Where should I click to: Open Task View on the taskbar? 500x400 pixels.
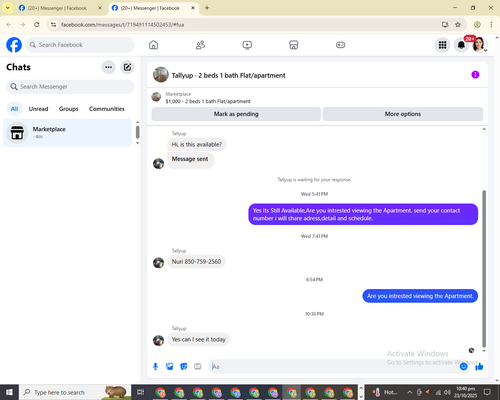tap(141, 392)
